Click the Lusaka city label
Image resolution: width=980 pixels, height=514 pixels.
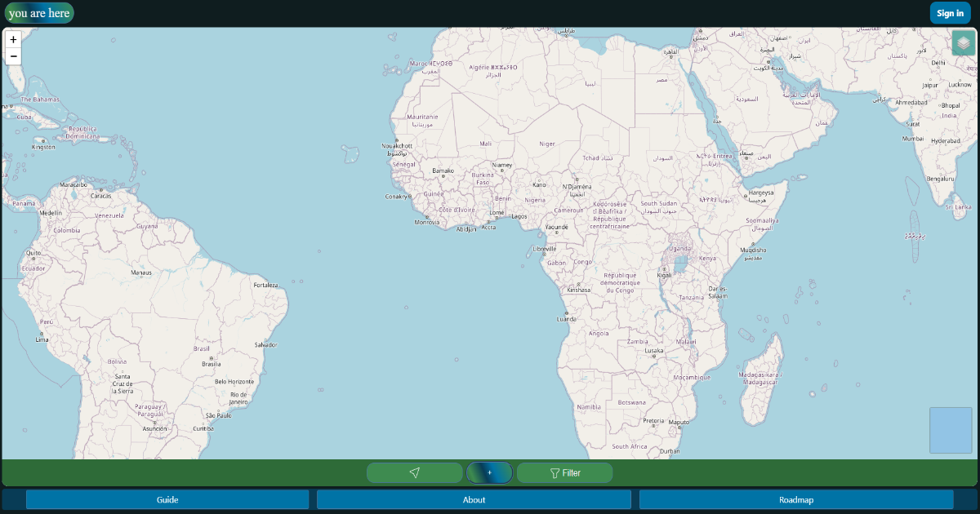tap(654, 350)
